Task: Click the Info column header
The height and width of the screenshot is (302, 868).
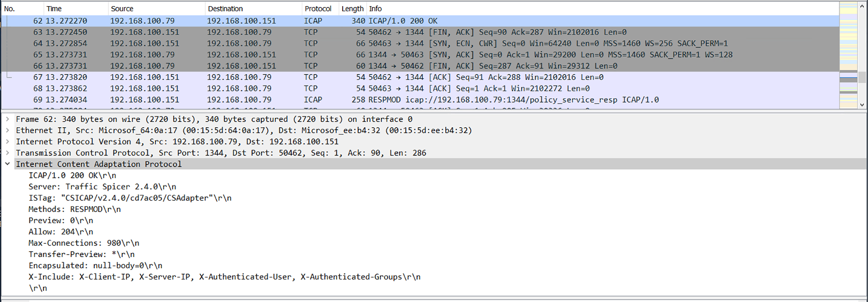Action: pos(375,9)
